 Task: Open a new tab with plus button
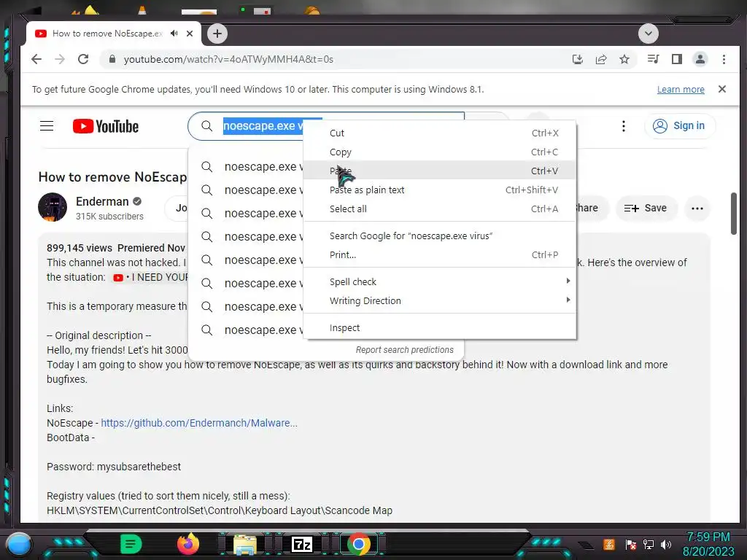click(x=217, y=34)
